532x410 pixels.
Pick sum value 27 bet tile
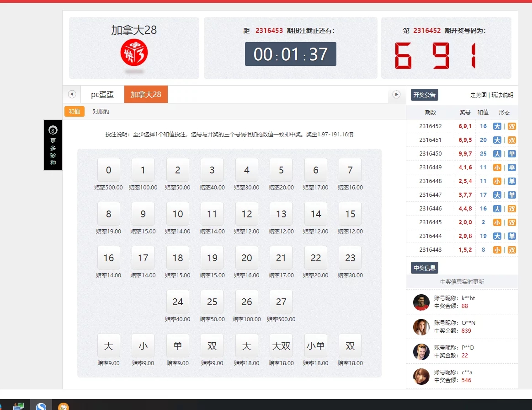281,302
